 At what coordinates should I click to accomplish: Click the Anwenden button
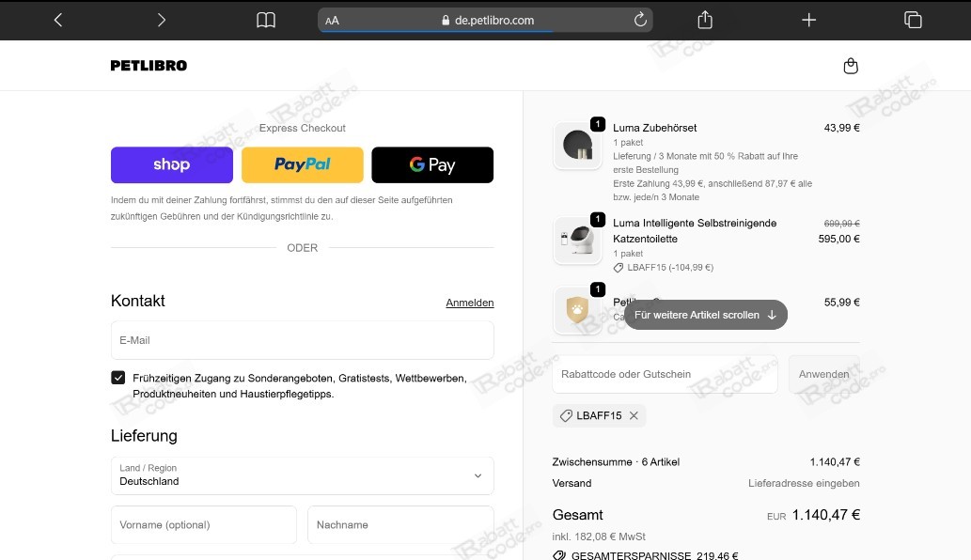click(x=823, y=374)
